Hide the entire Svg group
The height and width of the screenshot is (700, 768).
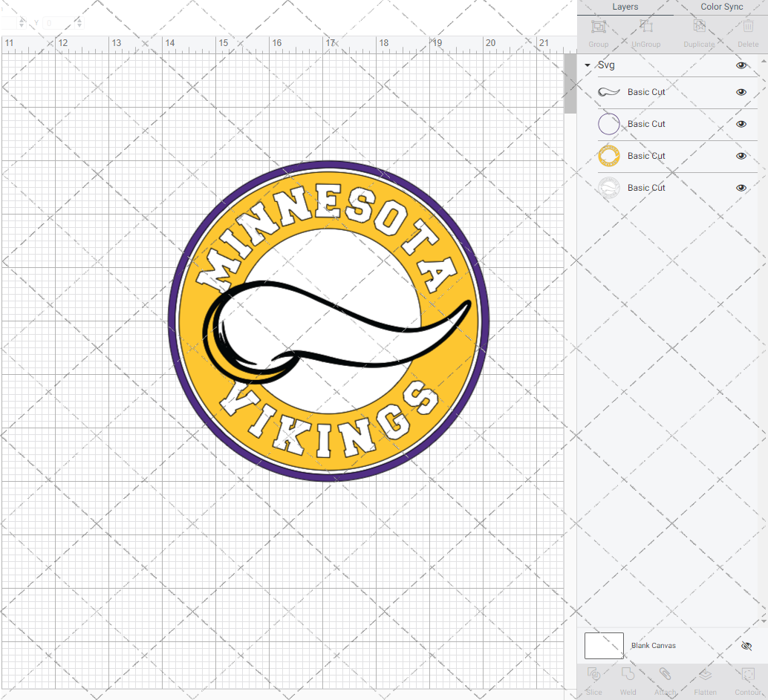pos(741,65)
